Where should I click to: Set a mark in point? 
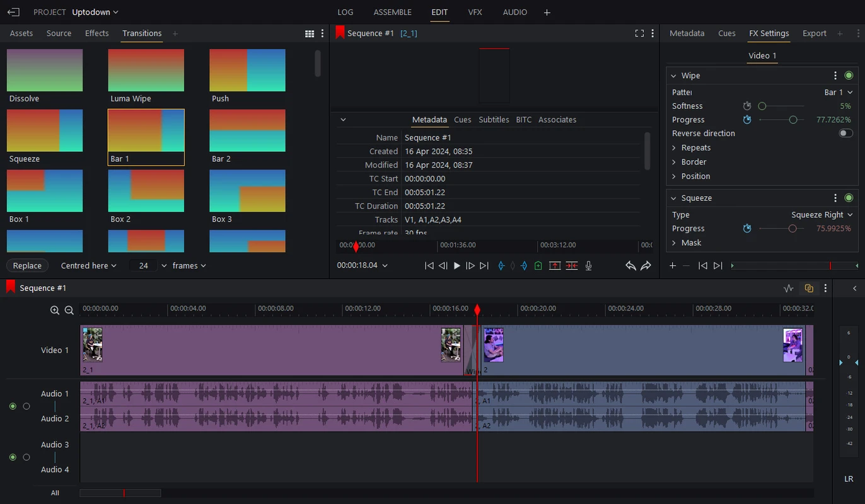pos(501,266)
